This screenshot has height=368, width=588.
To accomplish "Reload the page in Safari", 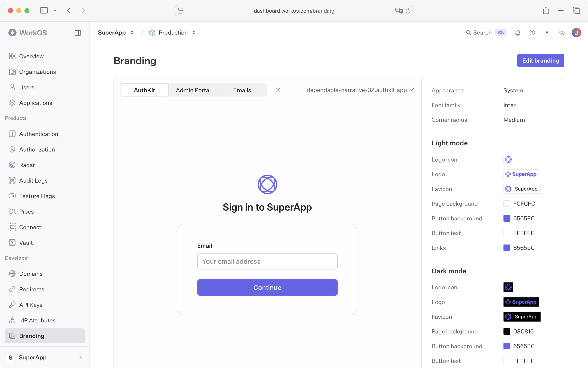I will [x=408, y=11].
